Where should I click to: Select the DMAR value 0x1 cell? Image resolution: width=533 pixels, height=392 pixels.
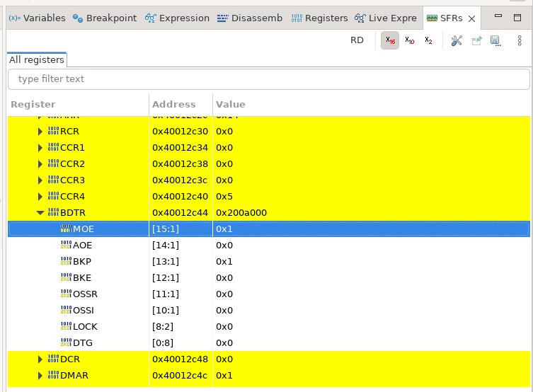coord(224,376)
